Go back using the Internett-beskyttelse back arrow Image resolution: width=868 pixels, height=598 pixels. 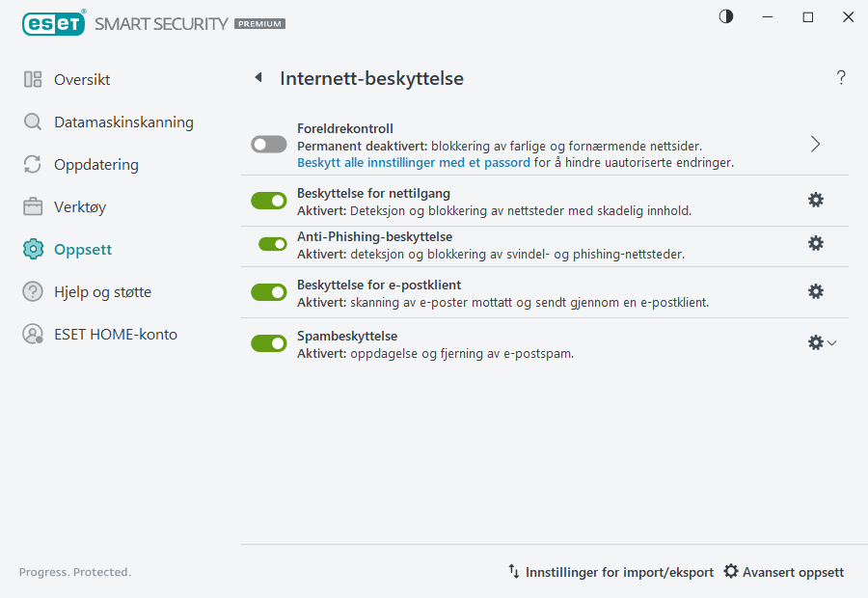coord(258,77)
